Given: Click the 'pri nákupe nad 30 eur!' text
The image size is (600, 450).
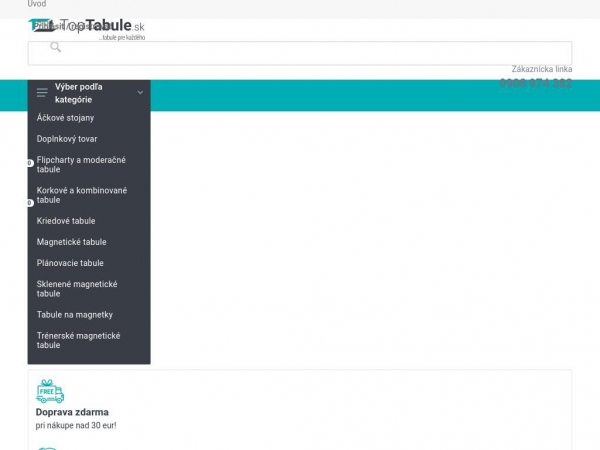Looking at the screenshot, I should (x=76, y=425).
